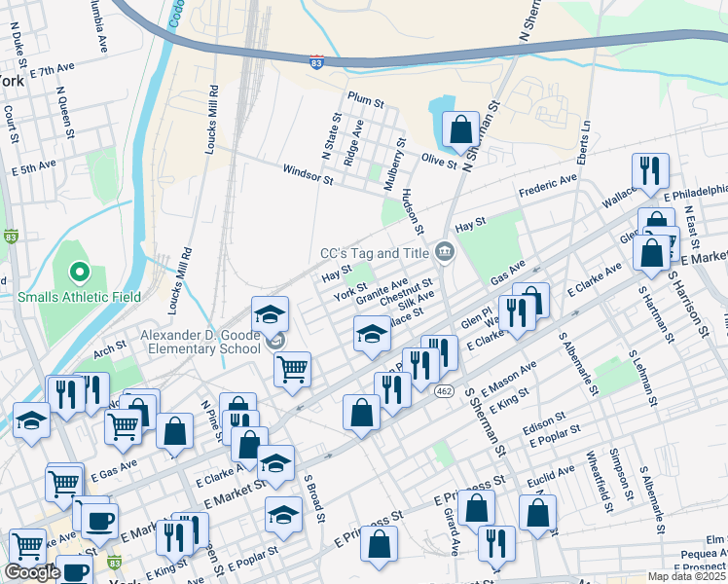Click the Simpson St street label

pos(621,474)
